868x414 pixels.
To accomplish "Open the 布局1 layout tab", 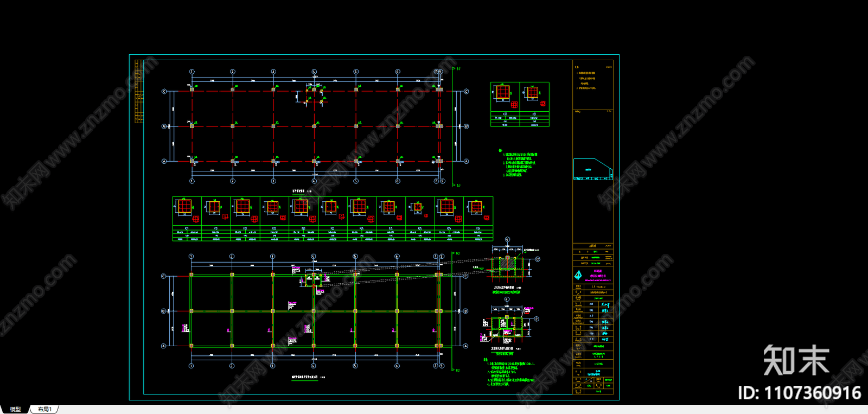I will coord(45,409).
